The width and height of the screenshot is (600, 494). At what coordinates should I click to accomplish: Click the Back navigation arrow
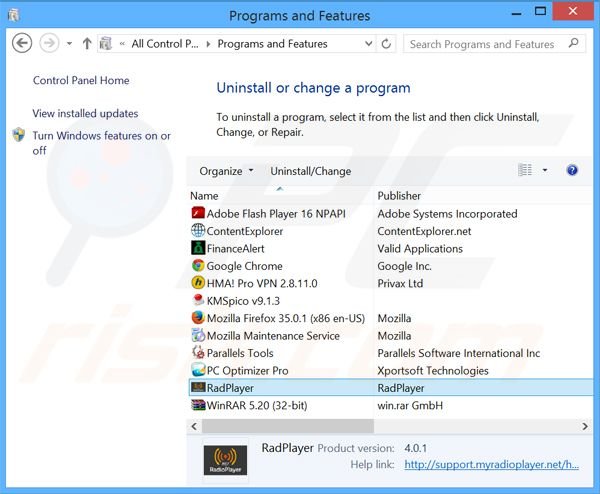click(22, 43)
